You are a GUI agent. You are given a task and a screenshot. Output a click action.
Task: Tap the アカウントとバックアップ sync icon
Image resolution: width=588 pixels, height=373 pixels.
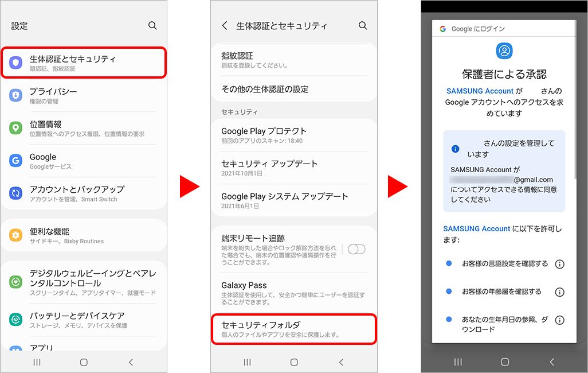click(15, 193)
